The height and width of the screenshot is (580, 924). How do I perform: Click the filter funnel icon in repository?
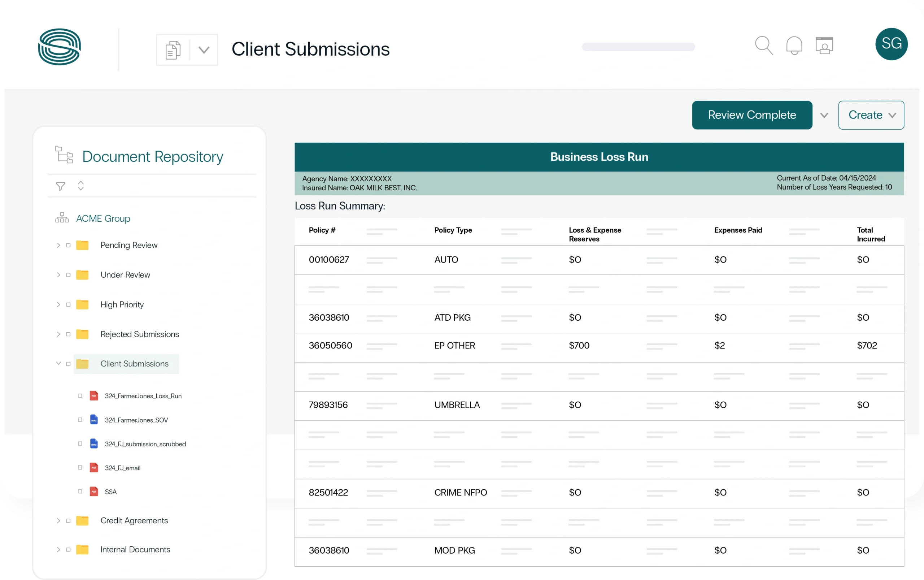61,186
